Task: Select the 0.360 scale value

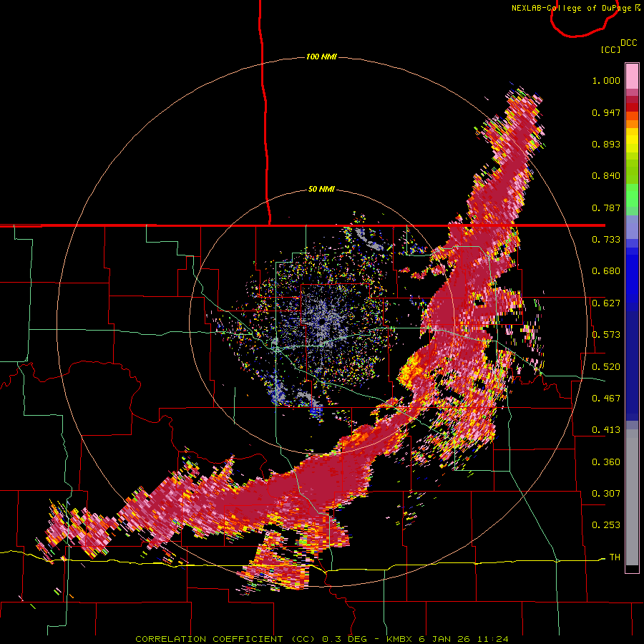Action: [606, 462]
